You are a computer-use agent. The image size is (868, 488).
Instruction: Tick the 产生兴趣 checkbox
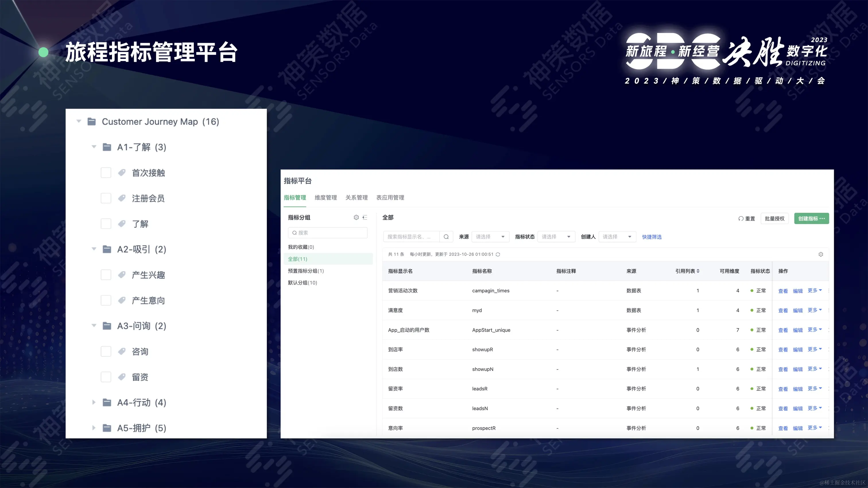coord(106,275)
